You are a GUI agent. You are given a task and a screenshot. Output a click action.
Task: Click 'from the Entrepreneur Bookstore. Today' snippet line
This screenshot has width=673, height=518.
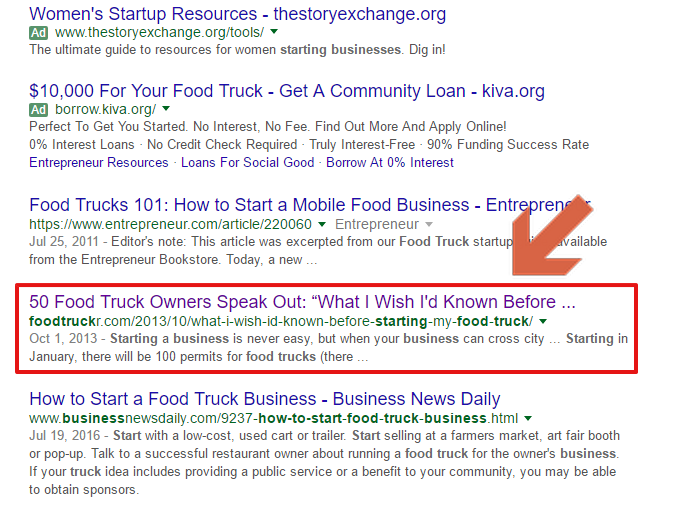173,260
